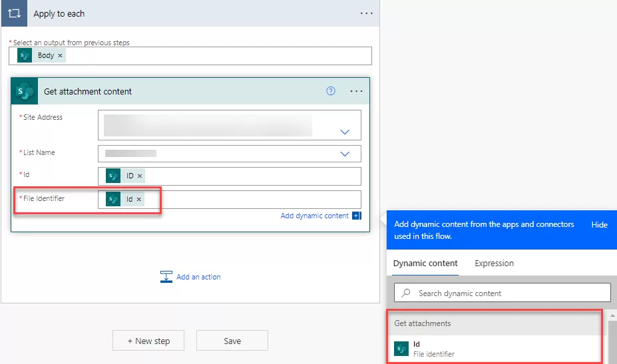Click the Add an action icon

pyautogui.click(x=166, y=277)
